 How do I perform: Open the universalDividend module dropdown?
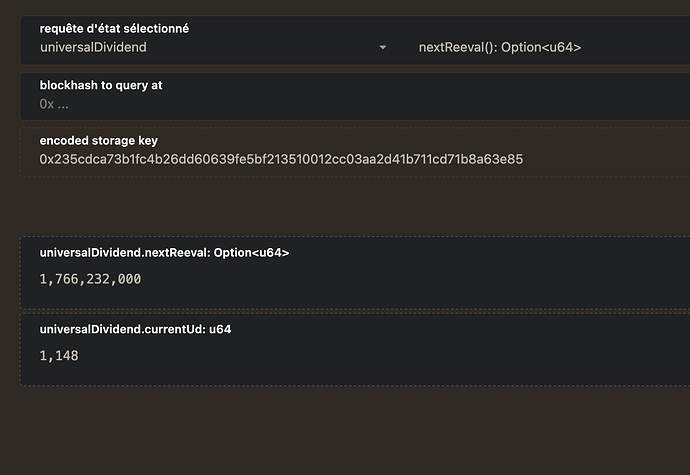pos(200,47)
